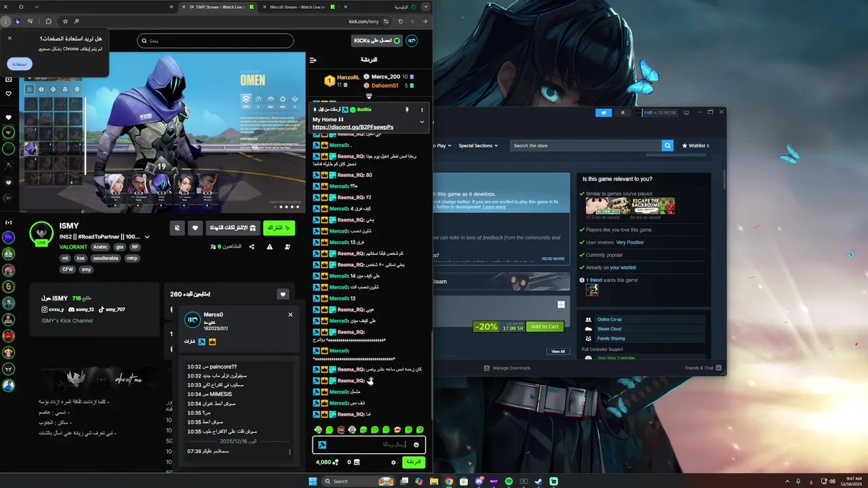Screen dimensions: 868x488
Task: Open the smy_707 TikTok link
Action: click(112, 309)
